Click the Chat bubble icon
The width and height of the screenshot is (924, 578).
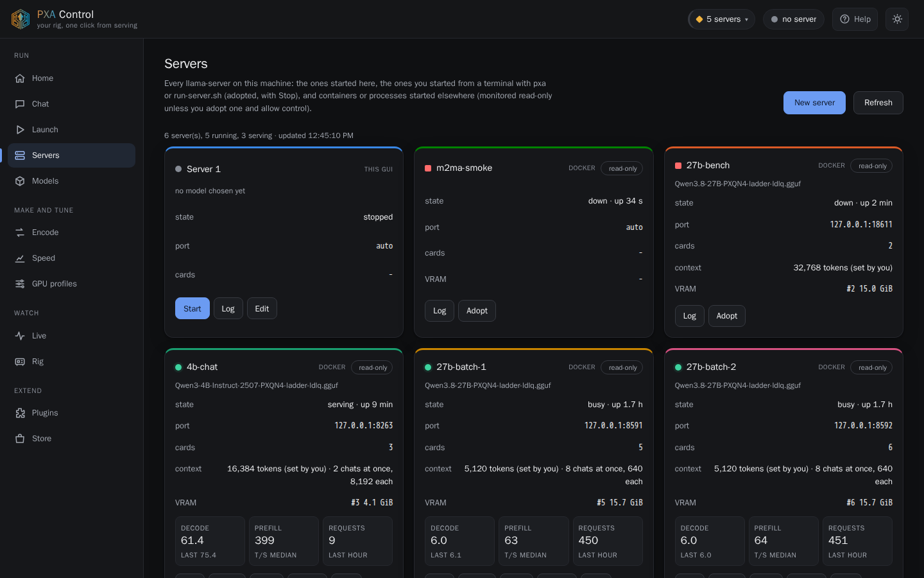pos(20,104)
